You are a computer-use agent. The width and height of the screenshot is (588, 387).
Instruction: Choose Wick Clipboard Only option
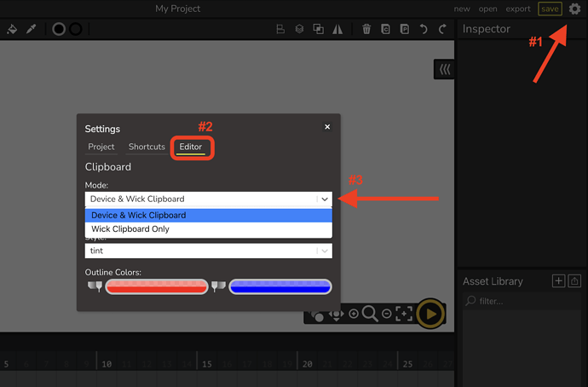[209, 229]
